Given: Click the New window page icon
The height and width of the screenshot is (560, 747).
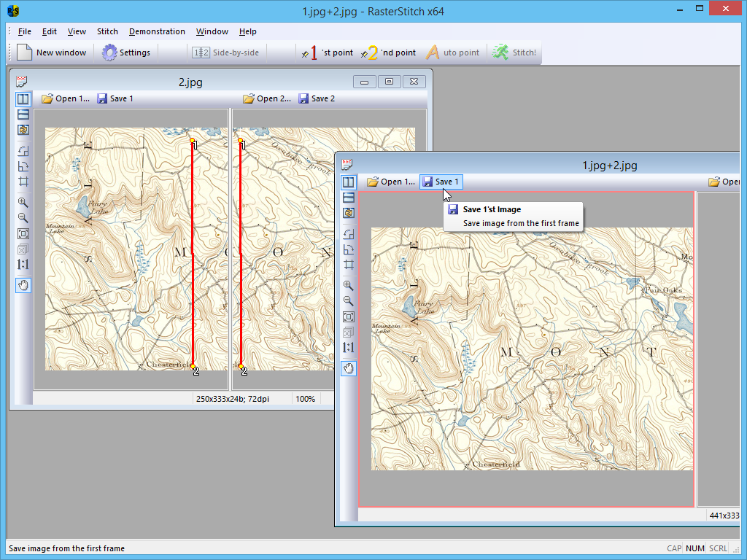Looking at the screenshot, I should 24,52.
